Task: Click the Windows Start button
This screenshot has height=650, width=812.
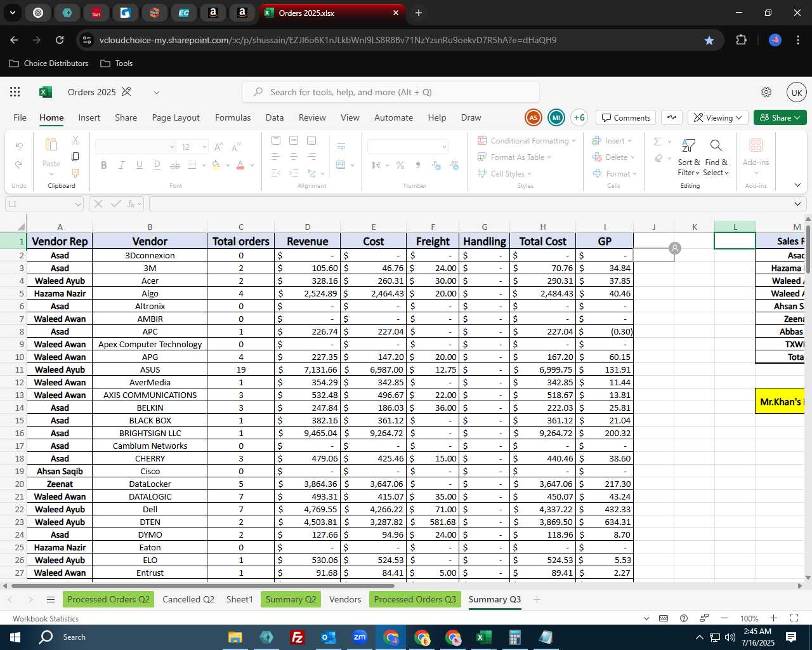Action: [x=15, y=637]
